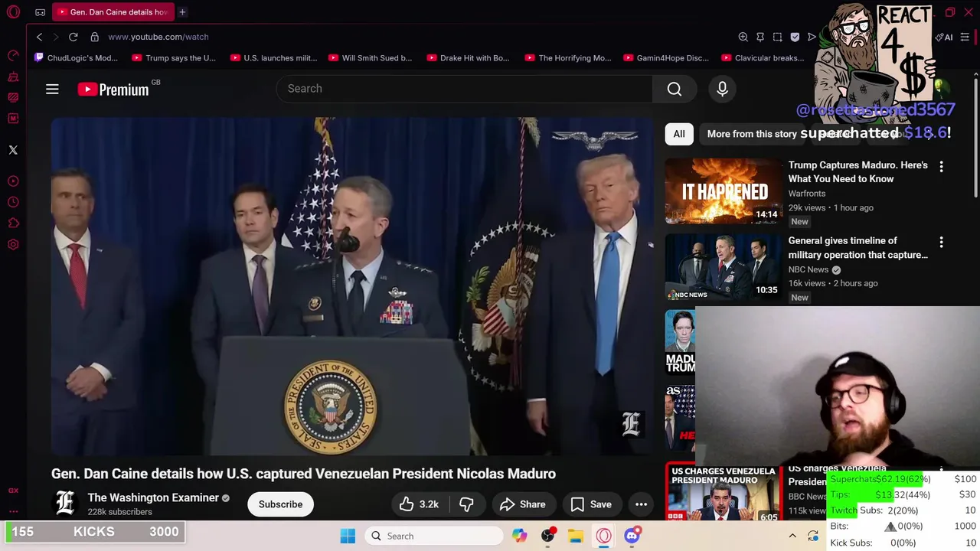Open Copilot from the taskbar
Screen dimensions: 980x551
click(x=520, y=536)
